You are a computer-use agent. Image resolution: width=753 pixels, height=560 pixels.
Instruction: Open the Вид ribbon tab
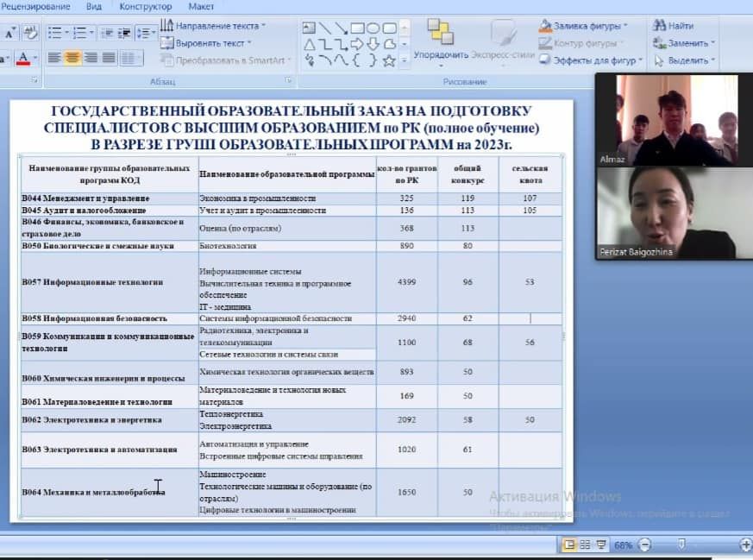click(x=93, y=6)
